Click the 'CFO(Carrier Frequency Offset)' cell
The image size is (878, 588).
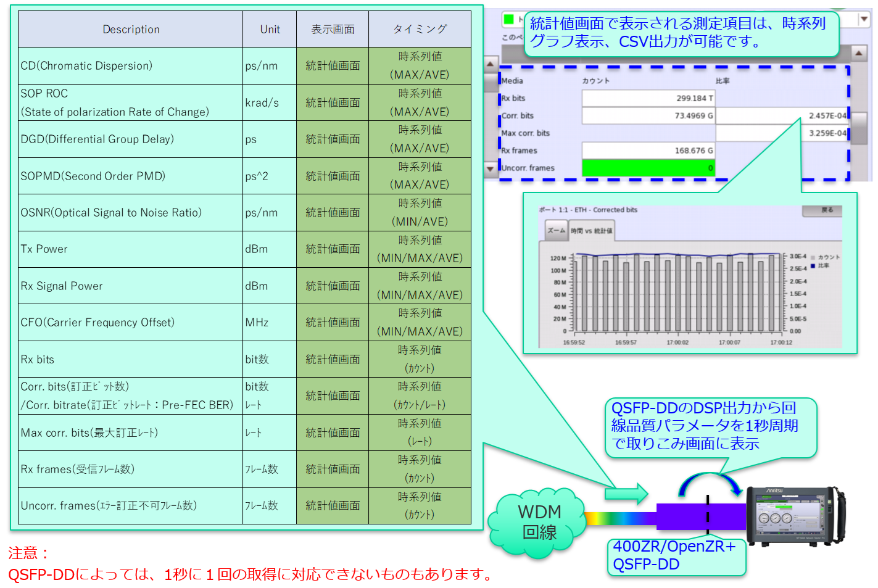131,322
